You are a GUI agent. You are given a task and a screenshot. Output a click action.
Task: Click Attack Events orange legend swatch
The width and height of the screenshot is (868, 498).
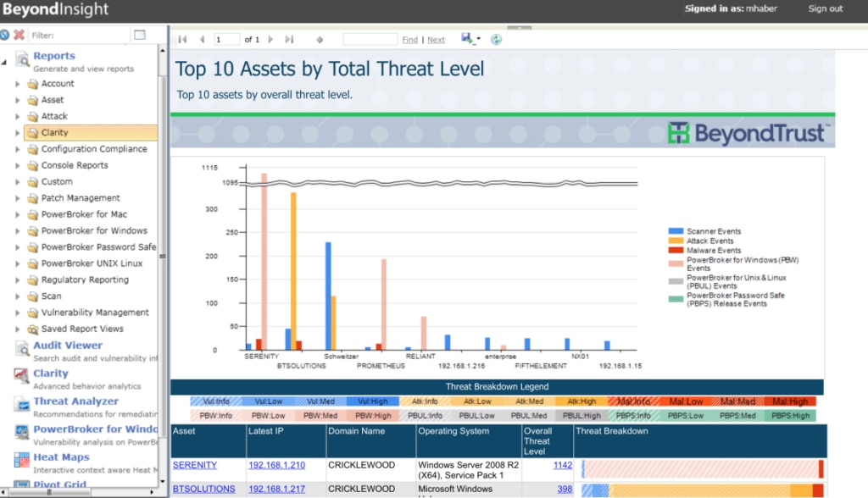point(676,241)
